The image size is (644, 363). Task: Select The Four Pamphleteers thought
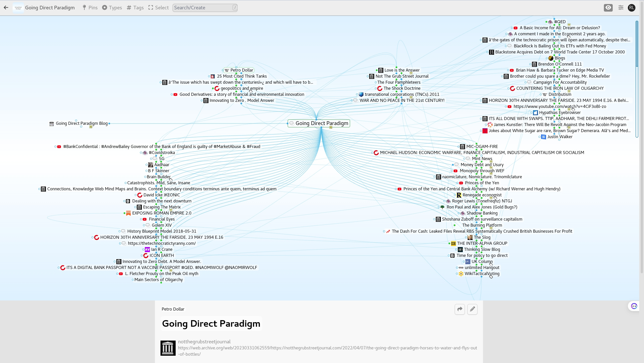(399, 82)
